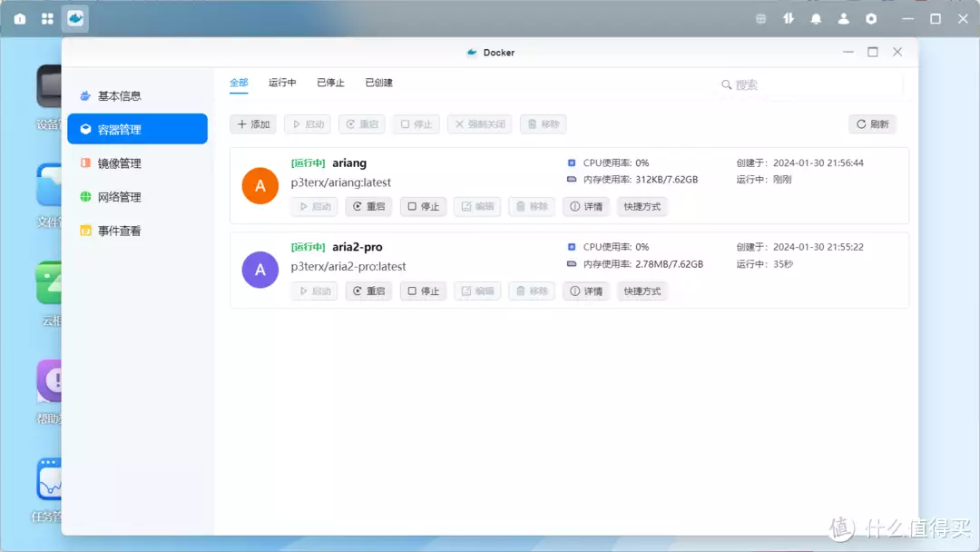Focus the 搜索 search field

click(x=810, y=84)
